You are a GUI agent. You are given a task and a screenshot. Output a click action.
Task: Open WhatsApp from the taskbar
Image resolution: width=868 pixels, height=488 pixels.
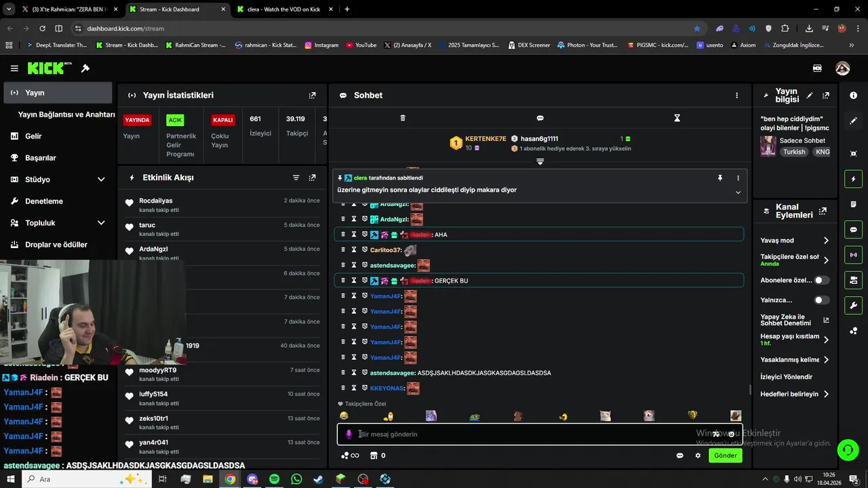(x=296, y=479)
